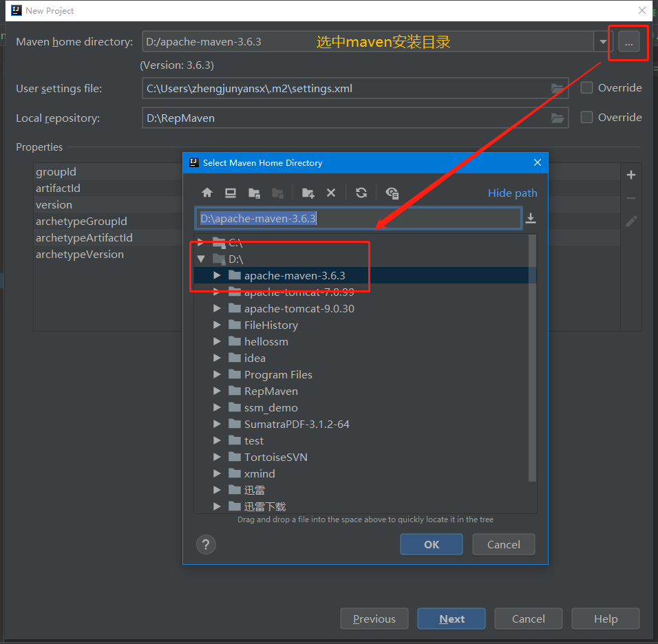Click the disabled Module directory icon
The image size is (658, 644).
pyautogui.click(x=277, y=193)
